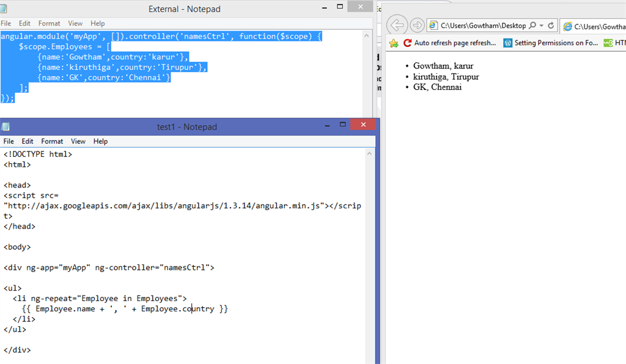Screen dimensions: 626x364
Task: Click the angular.module line in External Notepad
Action: tap(161, 36)
